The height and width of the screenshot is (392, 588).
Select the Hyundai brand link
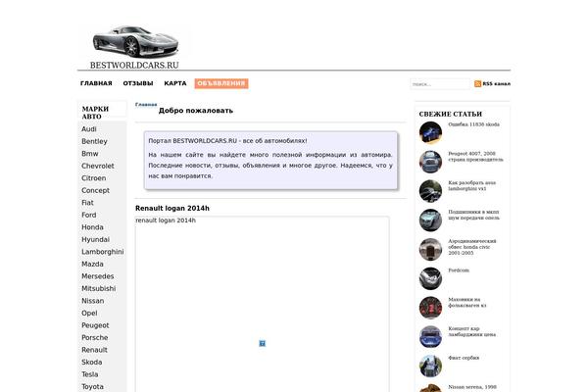96,240
